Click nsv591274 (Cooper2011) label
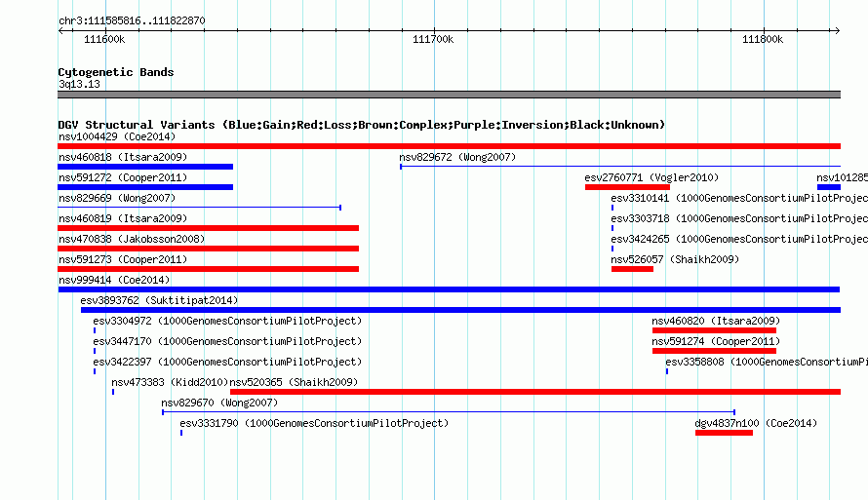This screenshot has height=500, width=868. click(716, 341)
